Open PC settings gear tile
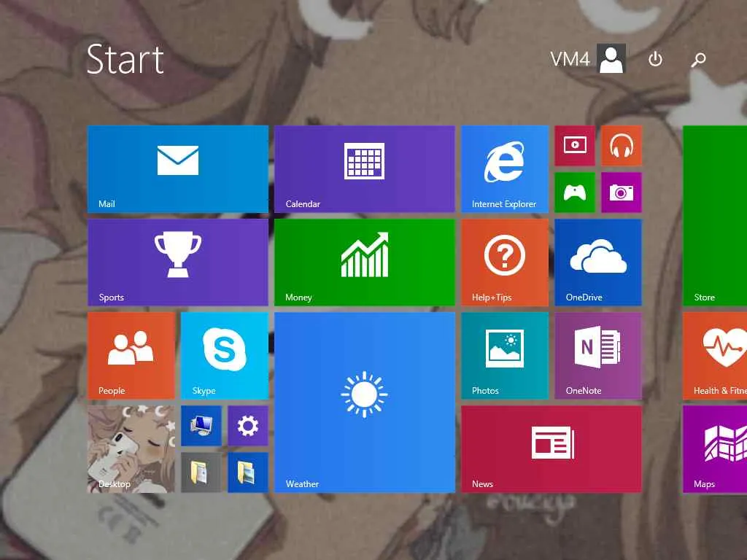 tap(248, 426)
